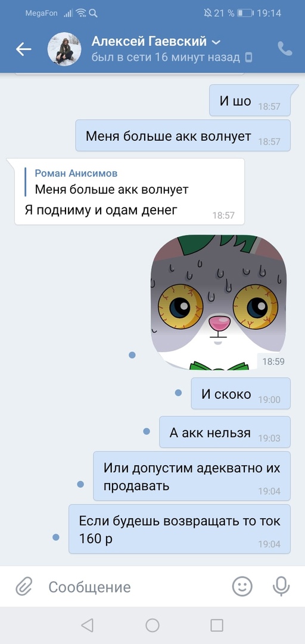Select the message "И скоко"
This screenshot has height=644, width=305.
click(241, 394)
